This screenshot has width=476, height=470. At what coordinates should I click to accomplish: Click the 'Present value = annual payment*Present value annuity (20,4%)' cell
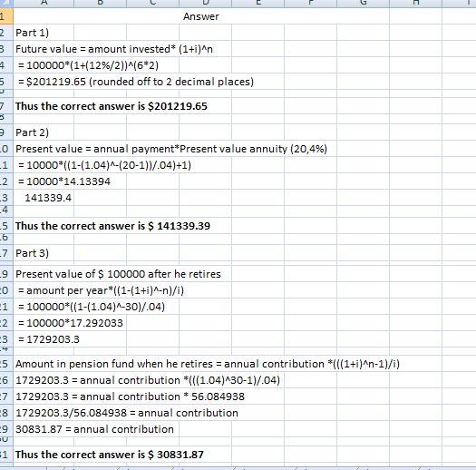tap(171, 149)
